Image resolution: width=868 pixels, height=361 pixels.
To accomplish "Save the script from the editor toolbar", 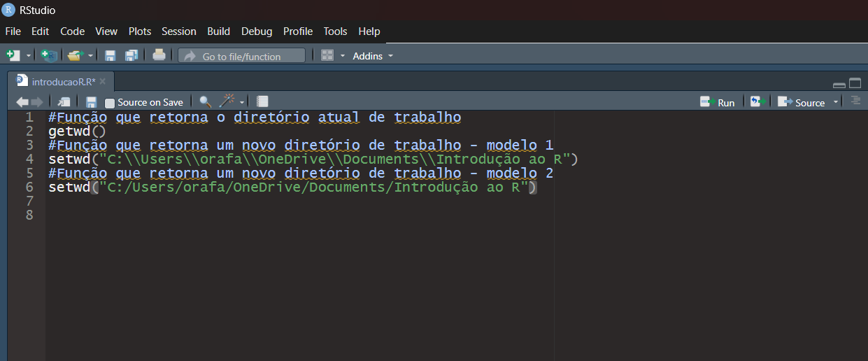I will coord(91,102).
